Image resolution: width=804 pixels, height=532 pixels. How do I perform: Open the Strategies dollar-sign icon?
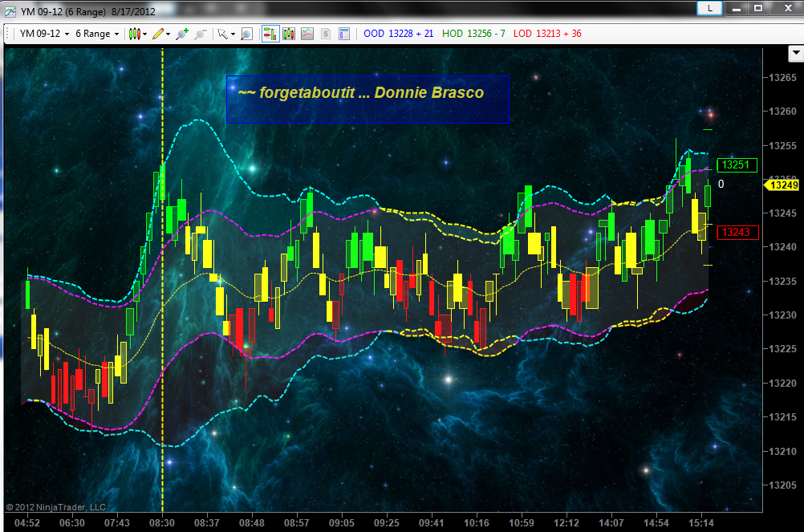tap(326, 34)
